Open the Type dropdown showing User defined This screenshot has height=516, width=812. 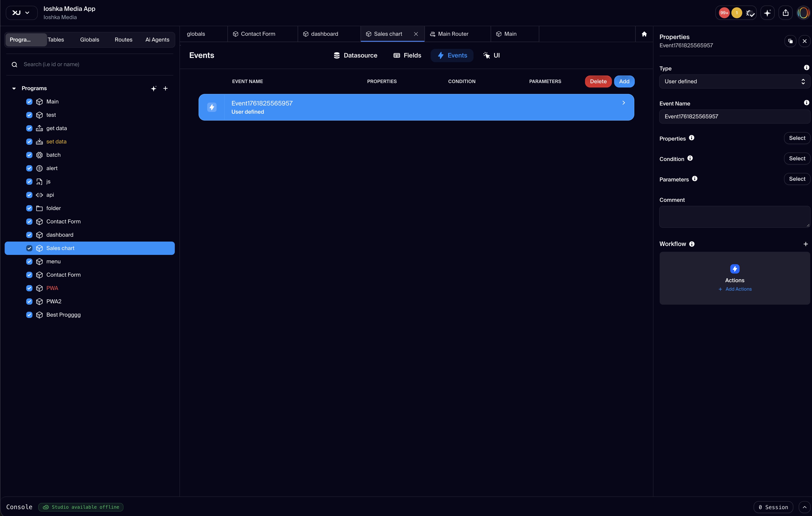(x=734, y=81)
